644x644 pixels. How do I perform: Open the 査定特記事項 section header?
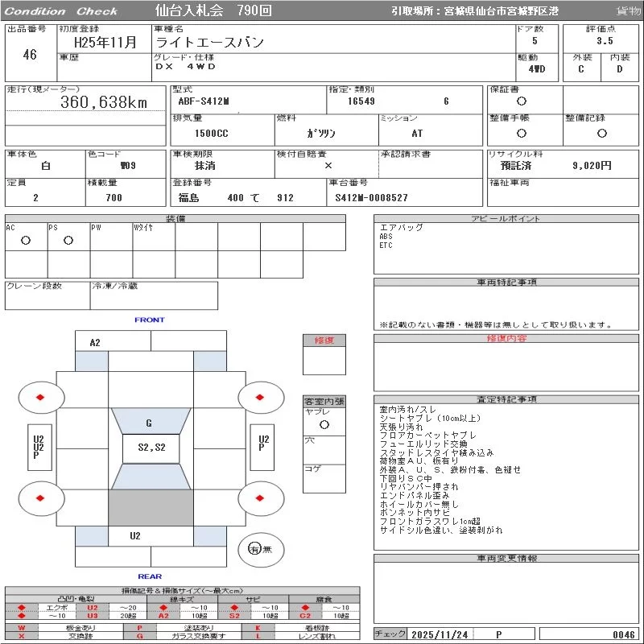click(506, 399)
